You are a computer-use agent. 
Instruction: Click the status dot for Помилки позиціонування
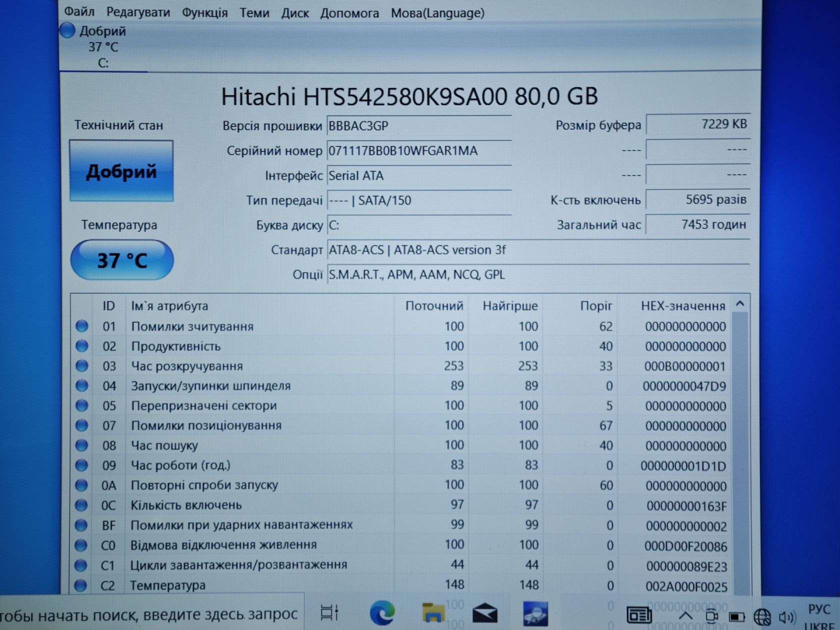[82, 425]
